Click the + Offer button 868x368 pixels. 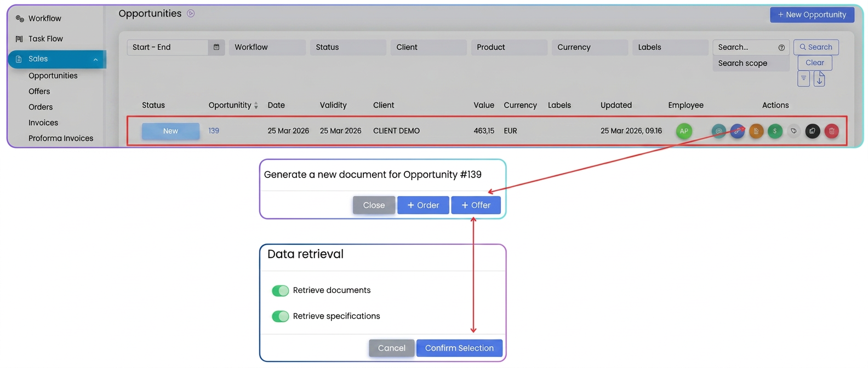tap(476, 205)
